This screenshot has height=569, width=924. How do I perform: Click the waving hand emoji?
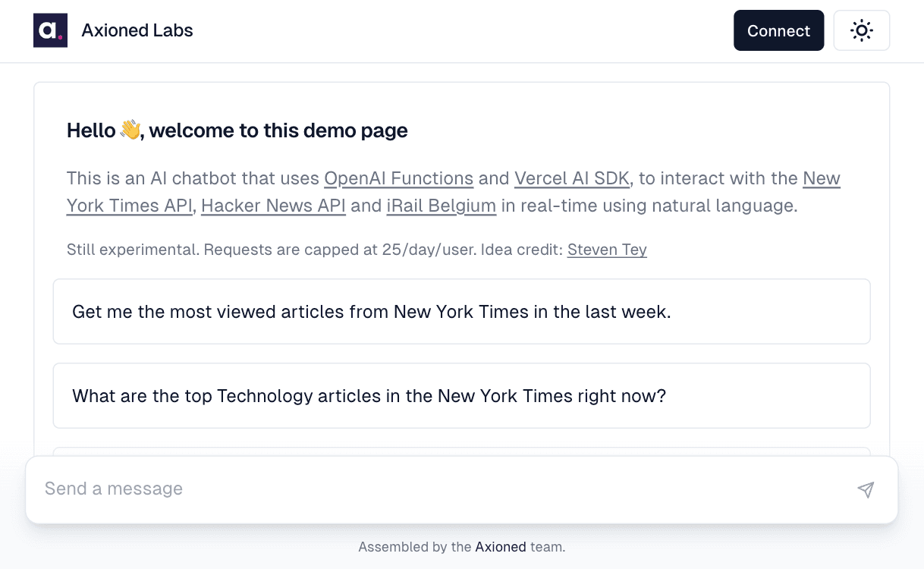point(130,130)
